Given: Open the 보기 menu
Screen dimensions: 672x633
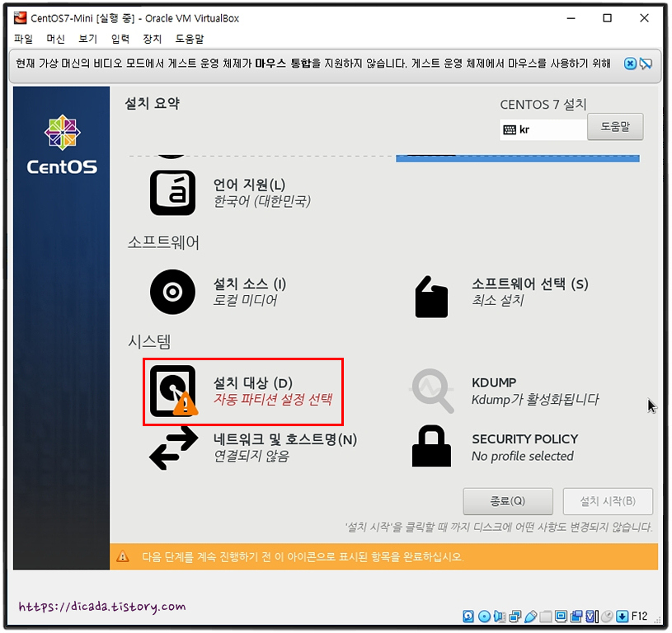Looking at the screenshot, I should [88, 39].
